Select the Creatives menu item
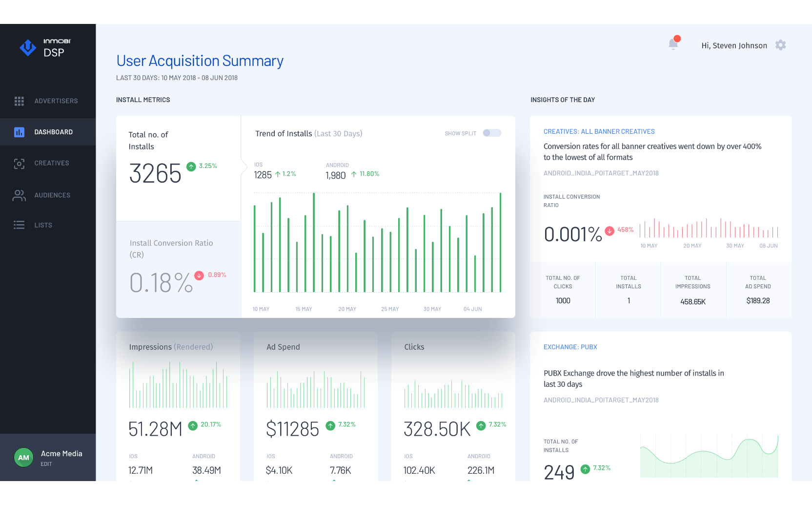812x505 pixels. (x=52, y=163)
